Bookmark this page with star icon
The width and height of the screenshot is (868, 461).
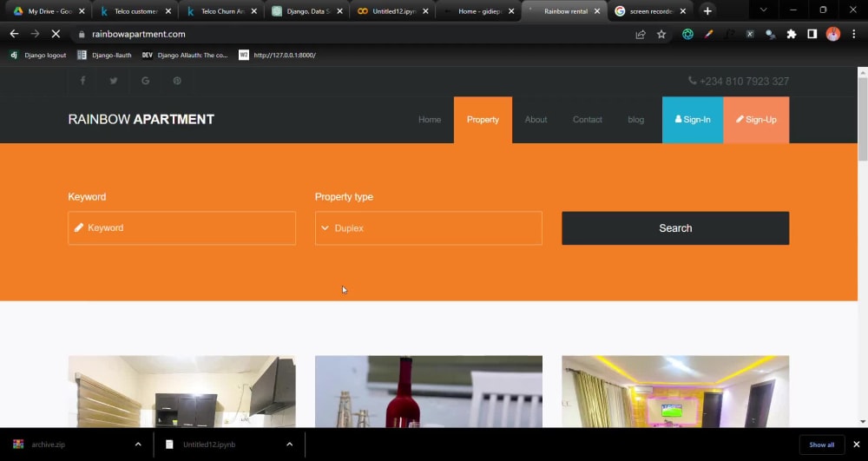coord(661,35)
